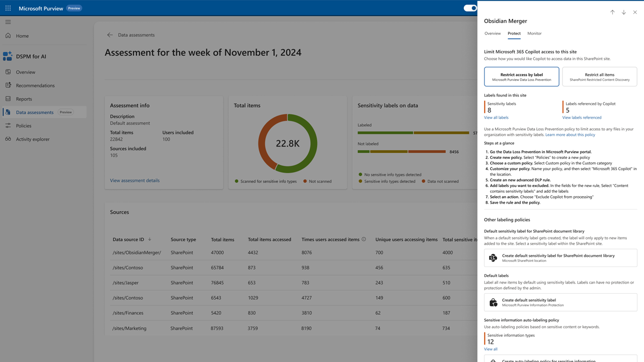Click the Not labeled sensitivity bar

pyautogui.click(x=402, y=151)
